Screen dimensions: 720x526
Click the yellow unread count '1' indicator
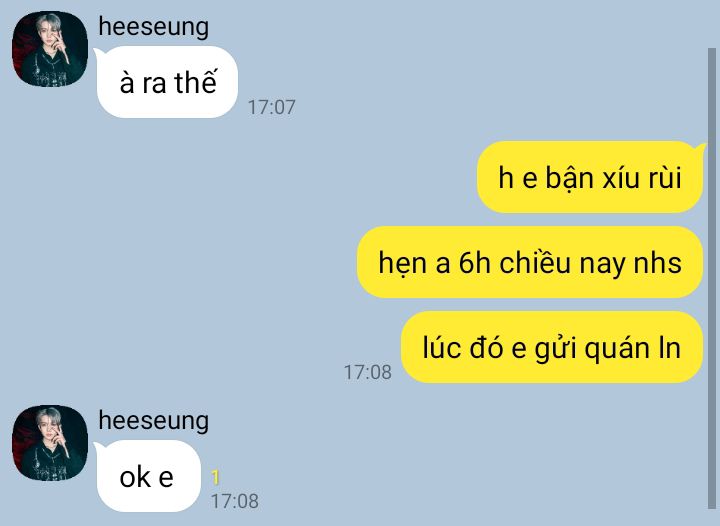click(215, 478)
